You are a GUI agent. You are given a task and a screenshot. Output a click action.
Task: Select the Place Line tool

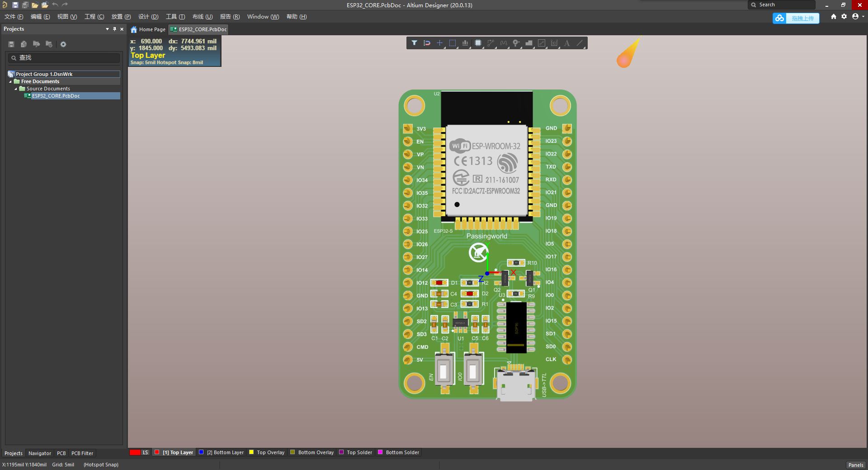[x=580, y=43]
